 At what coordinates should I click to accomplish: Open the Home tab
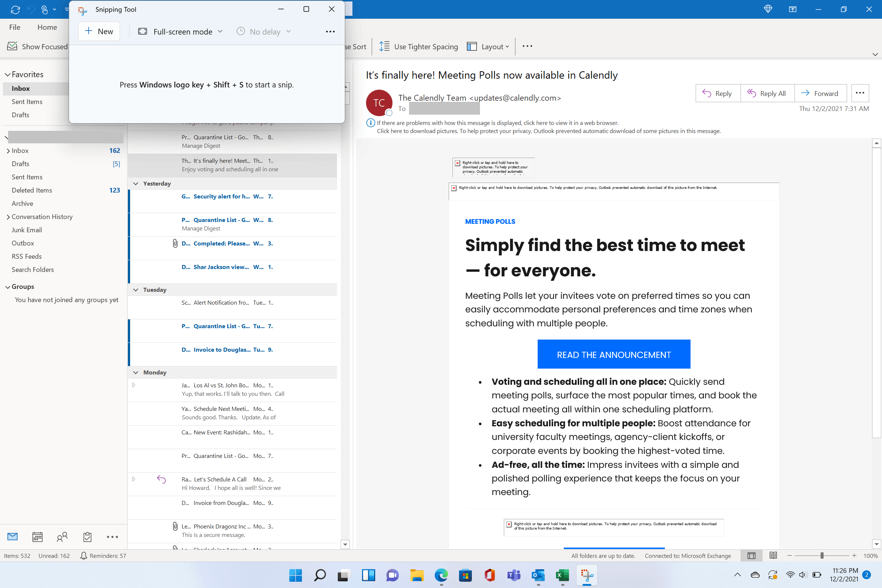coord(47,27)
